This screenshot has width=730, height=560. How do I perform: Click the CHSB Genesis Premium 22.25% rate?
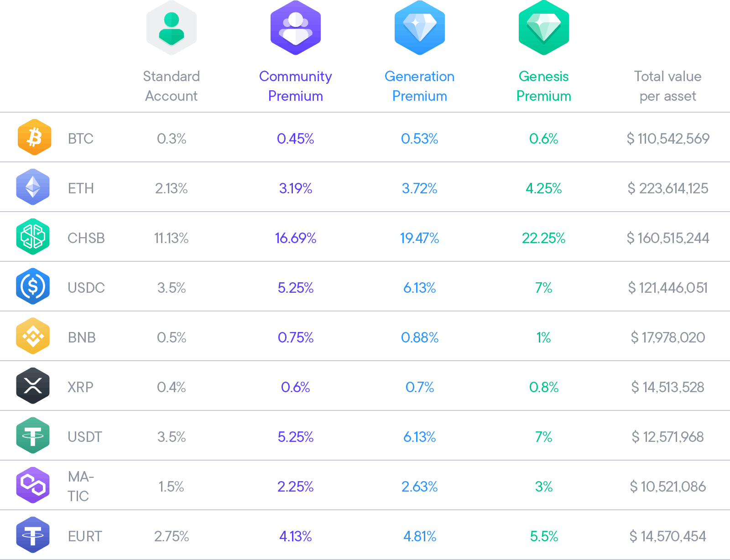click(544, 238)
